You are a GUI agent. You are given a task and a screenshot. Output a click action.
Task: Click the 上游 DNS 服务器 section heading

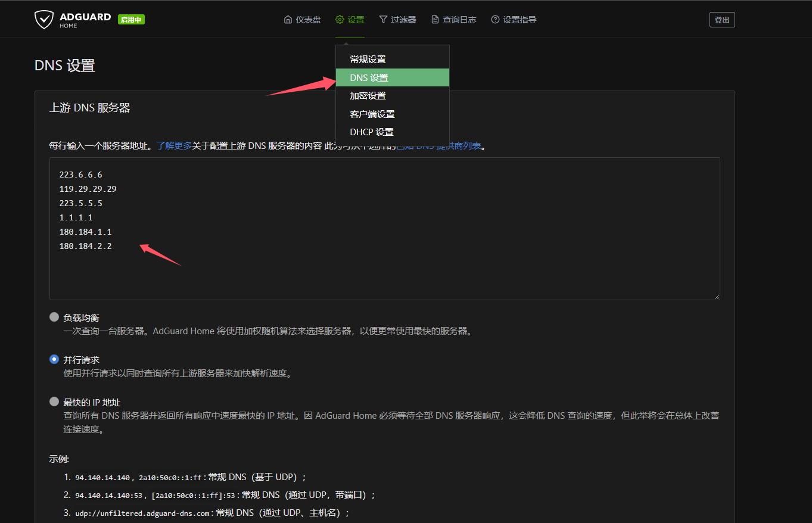[89, 108]
